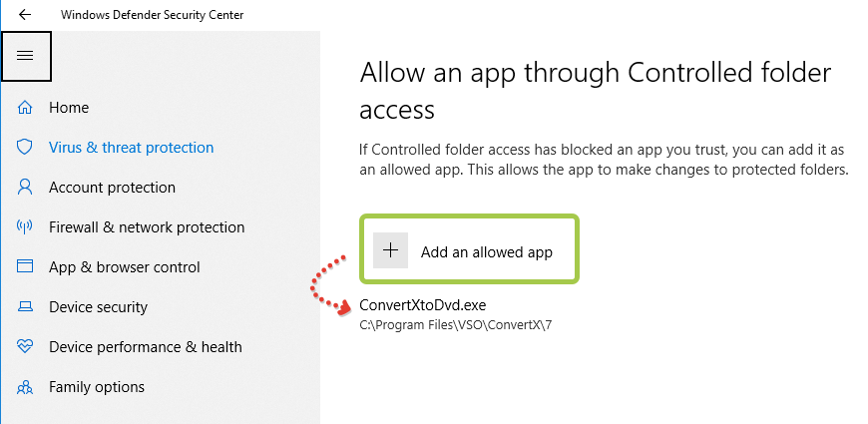
Task: Click the App & browser window icon
Action: (25, 266)
